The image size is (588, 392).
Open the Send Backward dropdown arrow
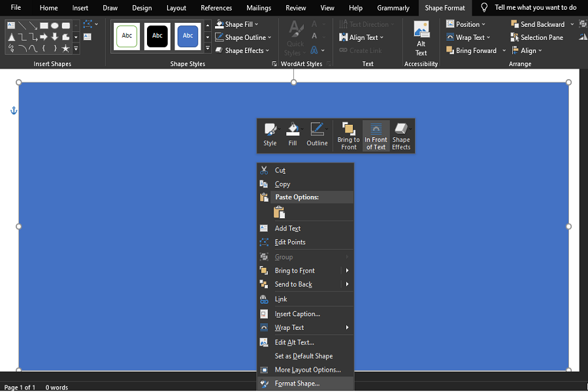click(x=570, y=24)
